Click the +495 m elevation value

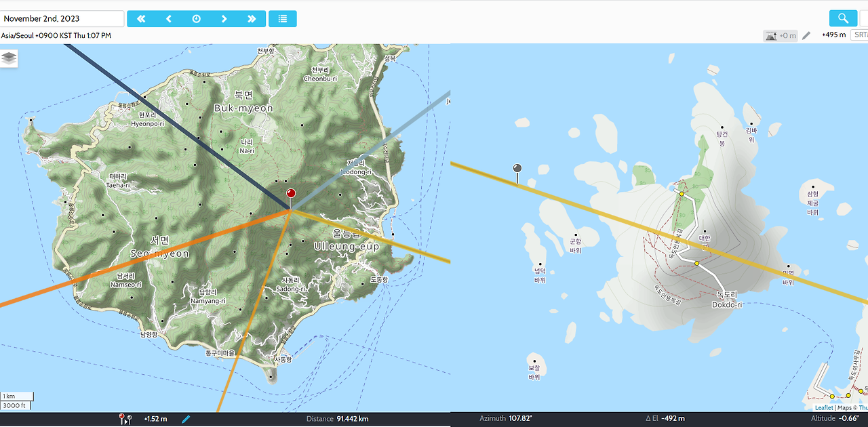pos(833,35)
